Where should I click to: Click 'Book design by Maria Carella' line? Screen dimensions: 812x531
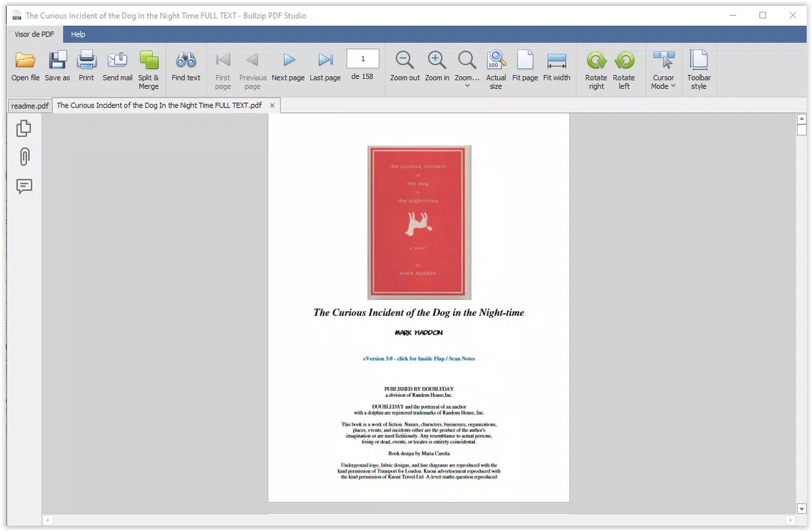click(419, 453)
